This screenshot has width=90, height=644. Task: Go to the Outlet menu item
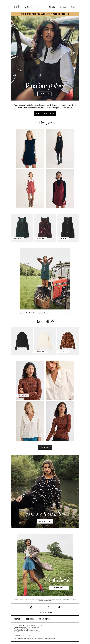pyautogui.click(x=73, y=7)
